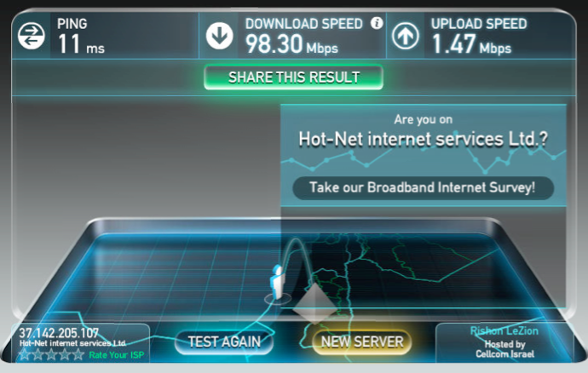The width and height of the screenshot is (588, 373).
Task: Click the 98.30 Mbps download result
Action: point(291,44)
